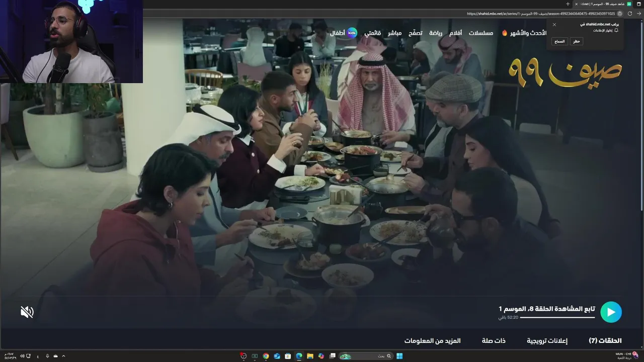Viewport: 644px width, 362px height.
Task: Click حظر to block notifications
Action: [x=577, y=41]
